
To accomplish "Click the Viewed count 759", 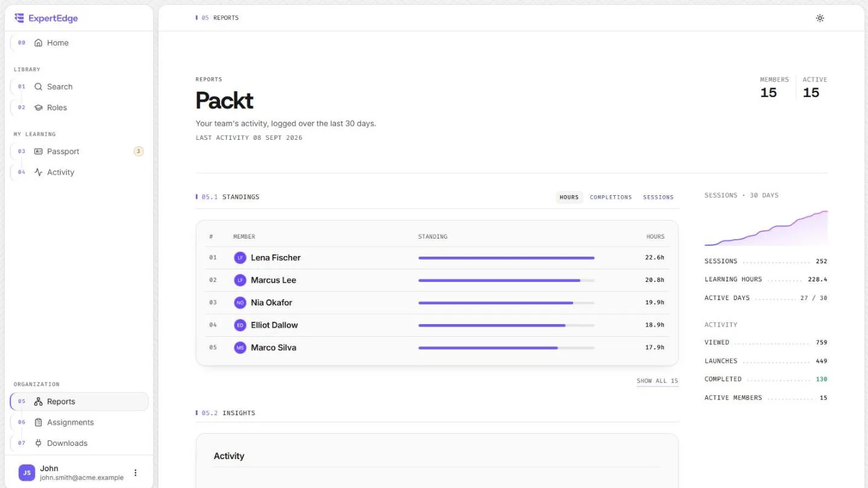I will coord(822,343).
